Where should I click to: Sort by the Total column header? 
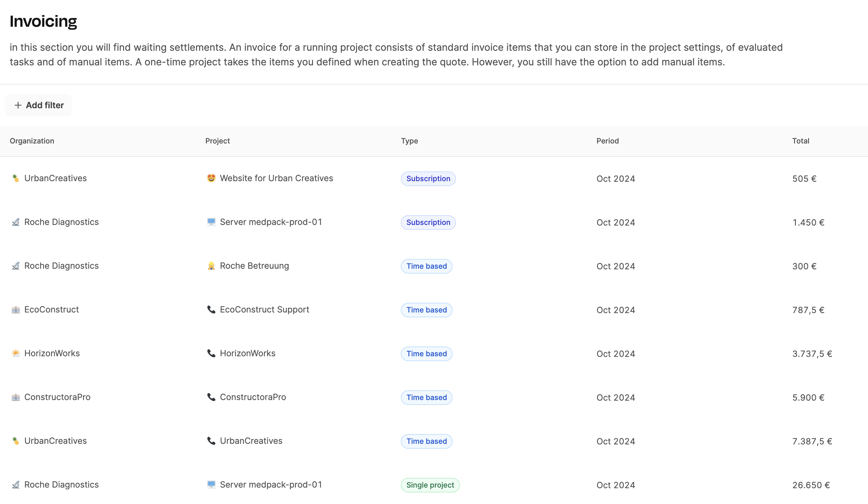[800, 141]
